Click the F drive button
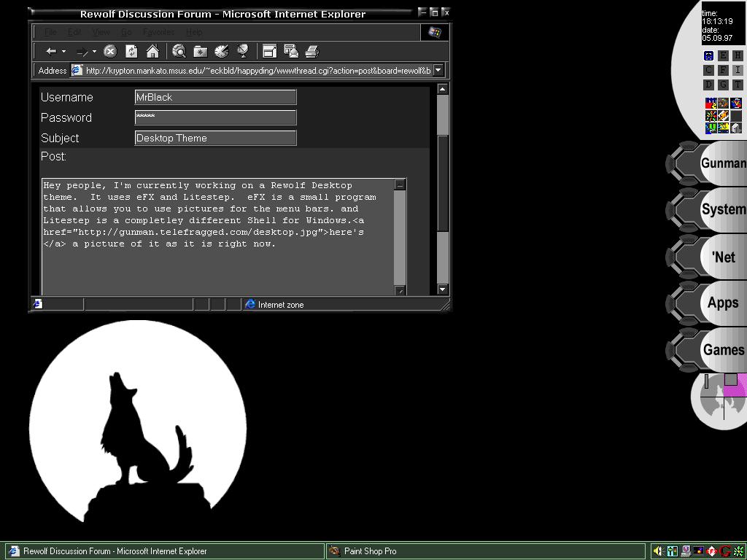 click(723, 70)
